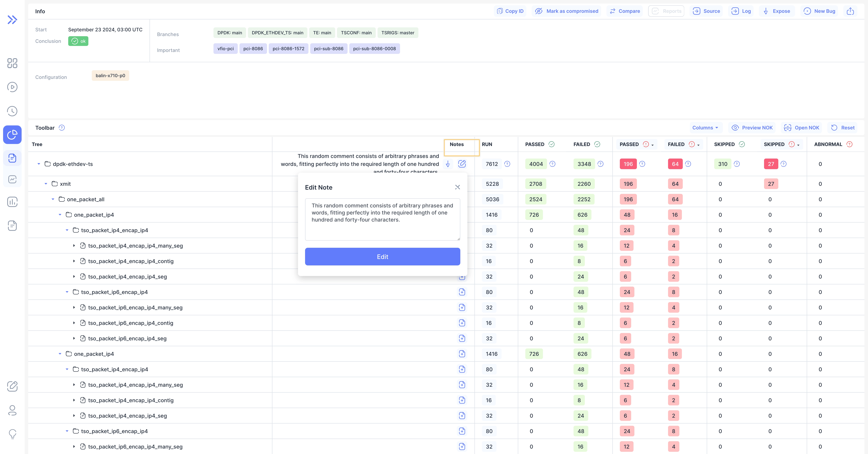This screenshot has width=868, height=454.
Task: Toggle unexpected PASSED column filter dropdown
Action: (653, 145)
